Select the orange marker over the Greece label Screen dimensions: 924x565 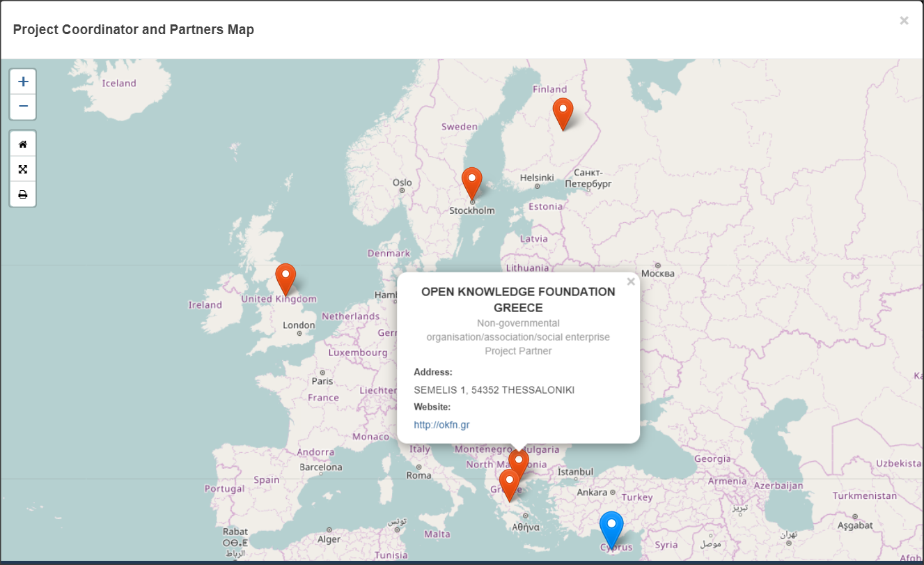pyautogui.click(x=509, y=485)
